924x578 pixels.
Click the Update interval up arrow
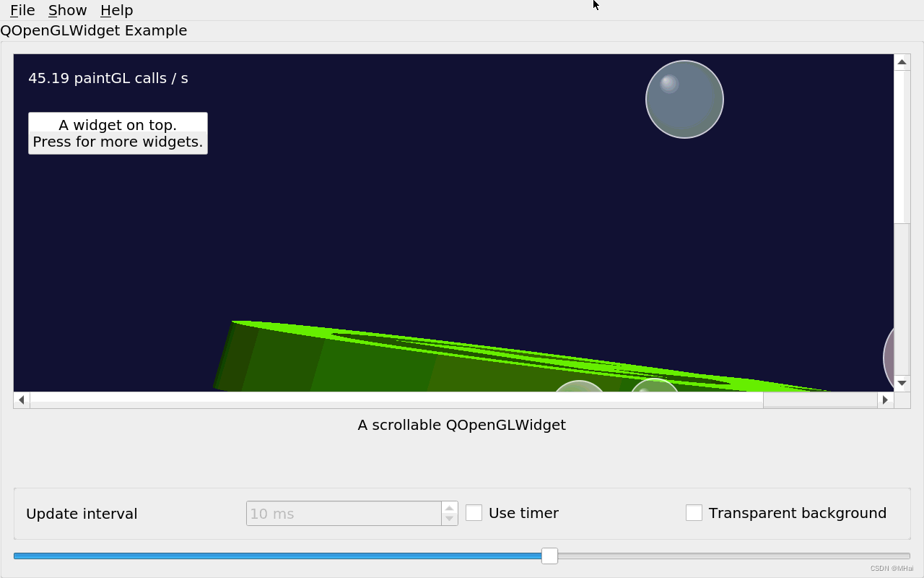click(x=449, y=508)
